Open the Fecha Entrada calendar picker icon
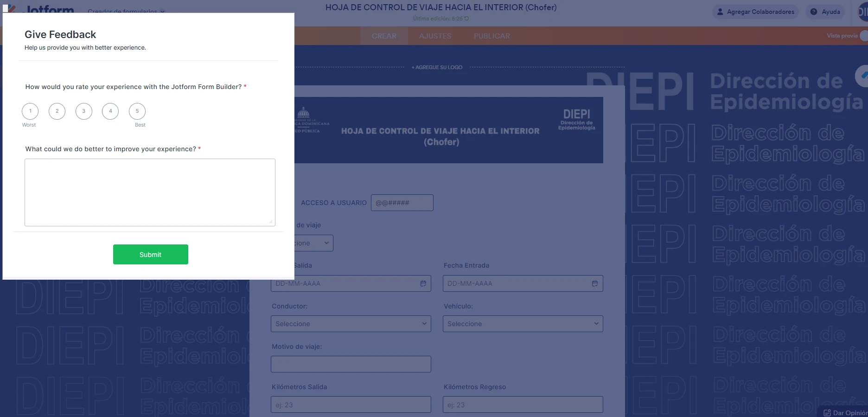This screenshot has height=417, width=868. click(595, 283)
